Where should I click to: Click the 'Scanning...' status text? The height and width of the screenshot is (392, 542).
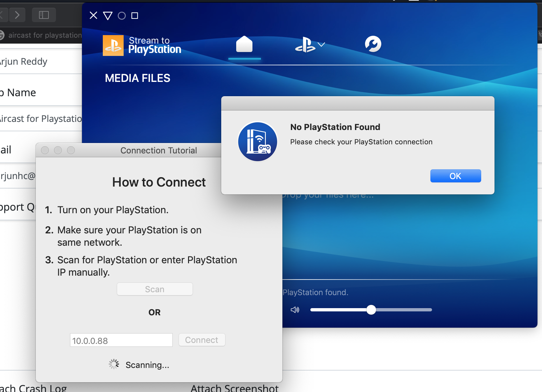tap(147, 365)
